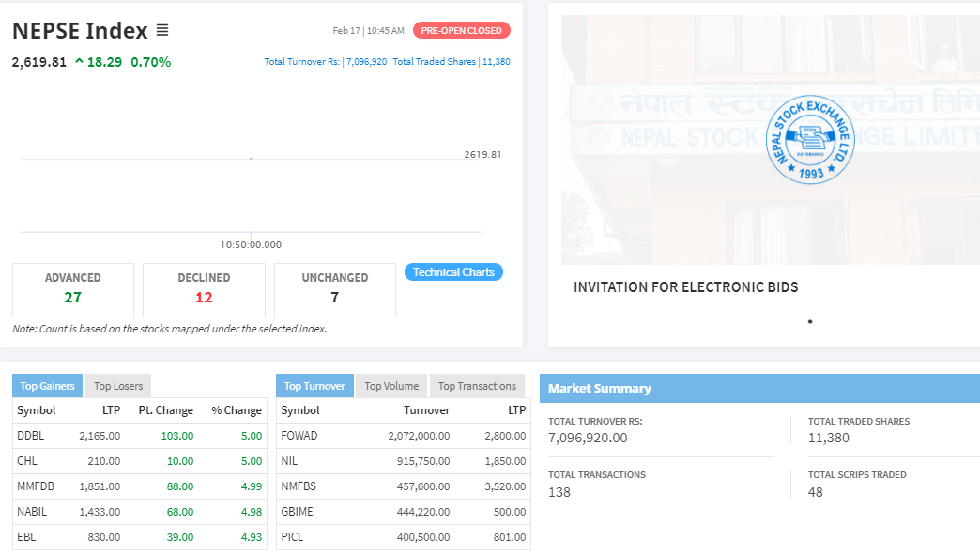Screen dimensions: 980x556
Task: Click the LTP header in gainers table
Action: point(112,410)
